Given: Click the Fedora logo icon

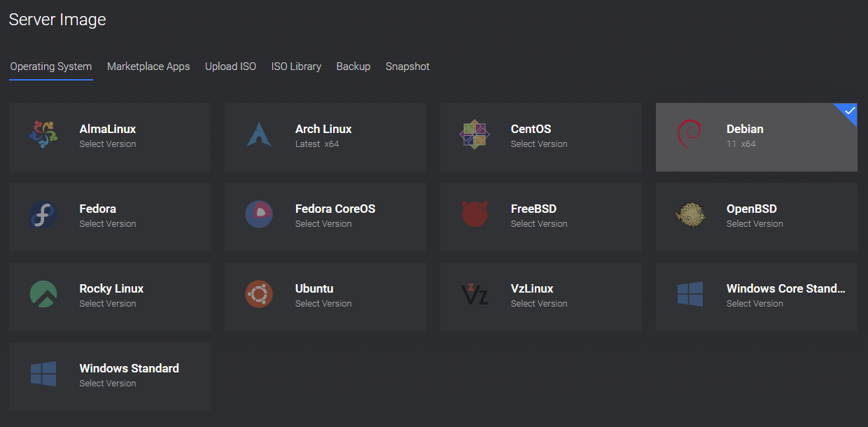Looking at the screenshot, I should click(x=43, y=214).
